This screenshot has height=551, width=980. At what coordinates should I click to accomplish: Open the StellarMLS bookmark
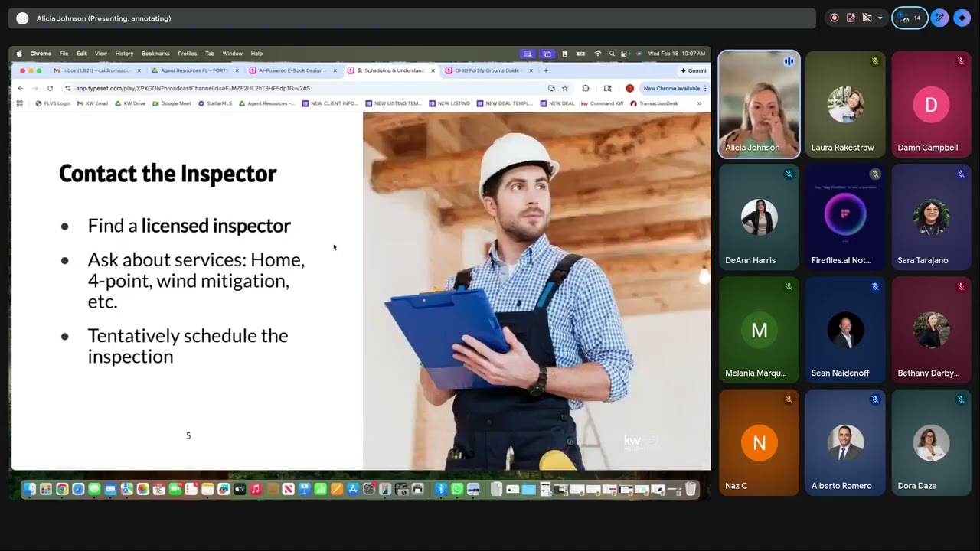[x=215, y=103]
